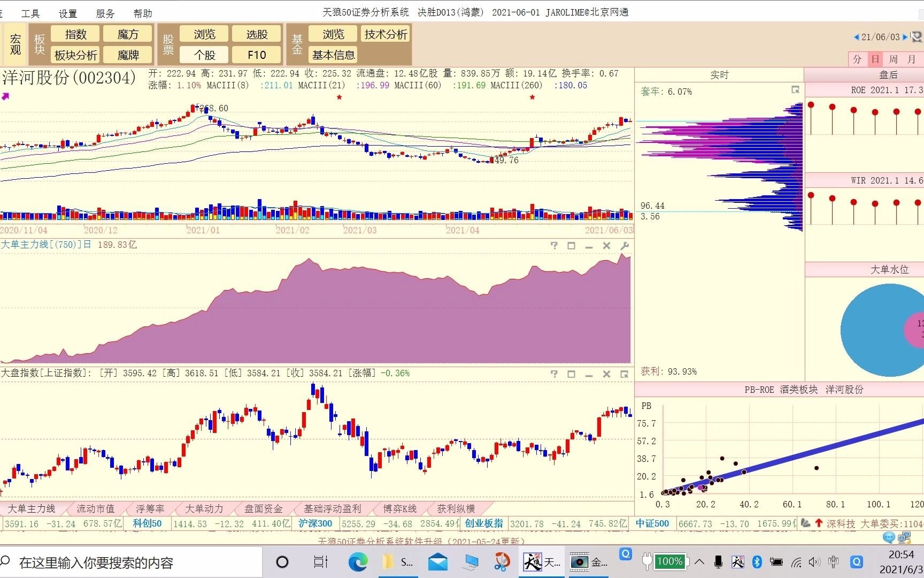Maximize the 大单主力线 chart panel

pyautogui.click(x=571, y=246)
